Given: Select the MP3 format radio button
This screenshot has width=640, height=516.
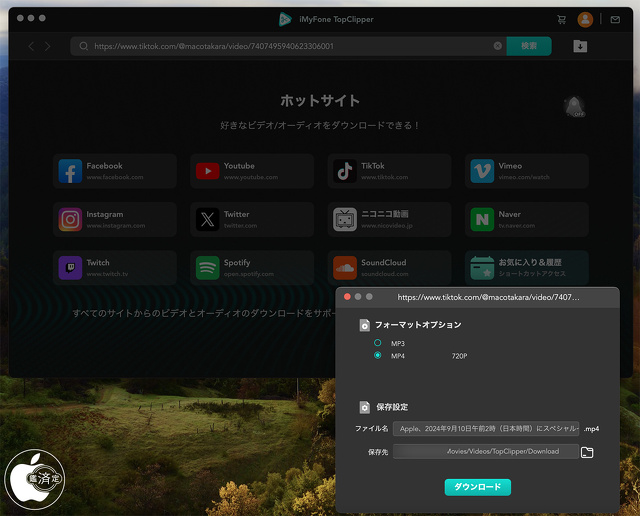Looking at the screenshot, I should 378,343.
